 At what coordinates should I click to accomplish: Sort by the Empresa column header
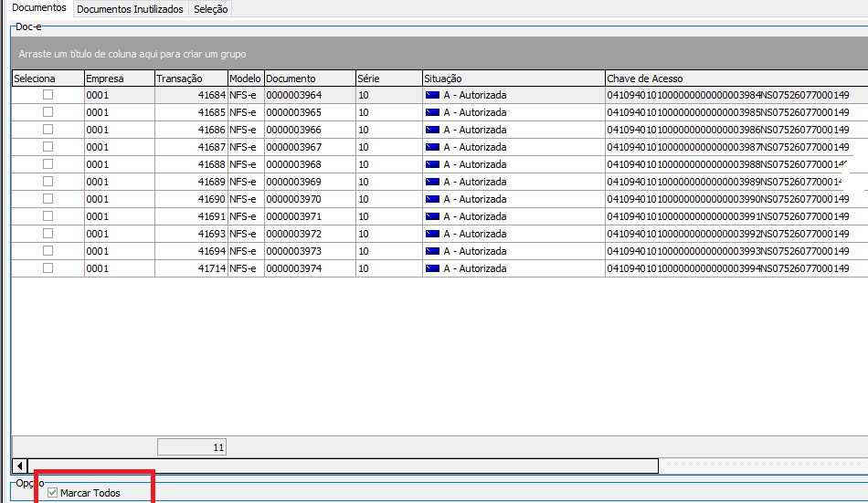pos(119,78)
